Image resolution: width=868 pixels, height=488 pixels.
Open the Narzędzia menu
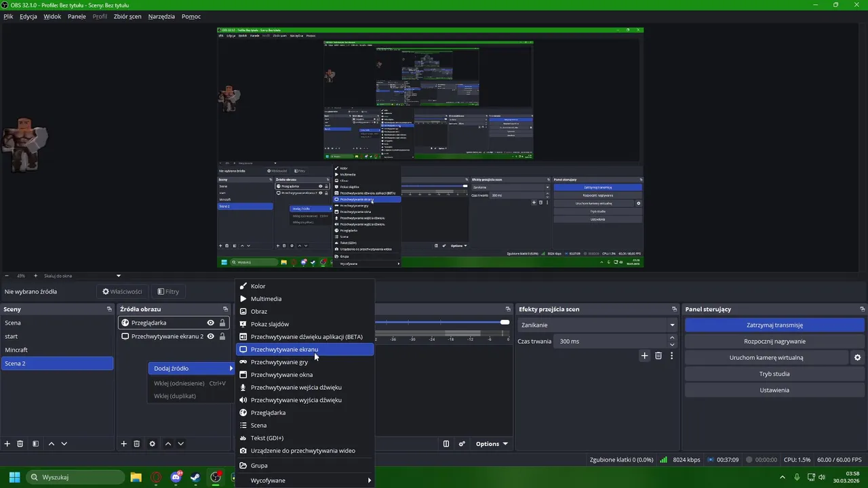point(161,16)
